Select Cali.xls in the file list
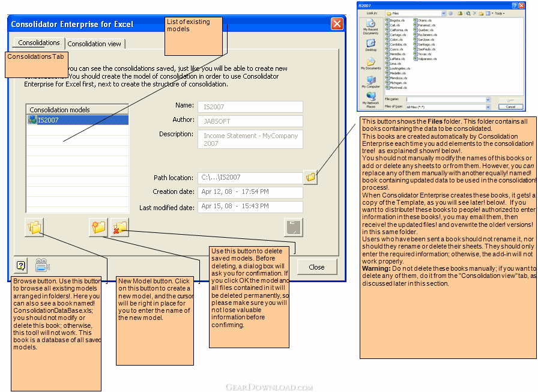Screen dimensions: 538x392 pyautogui.click(x=393, y=25)
